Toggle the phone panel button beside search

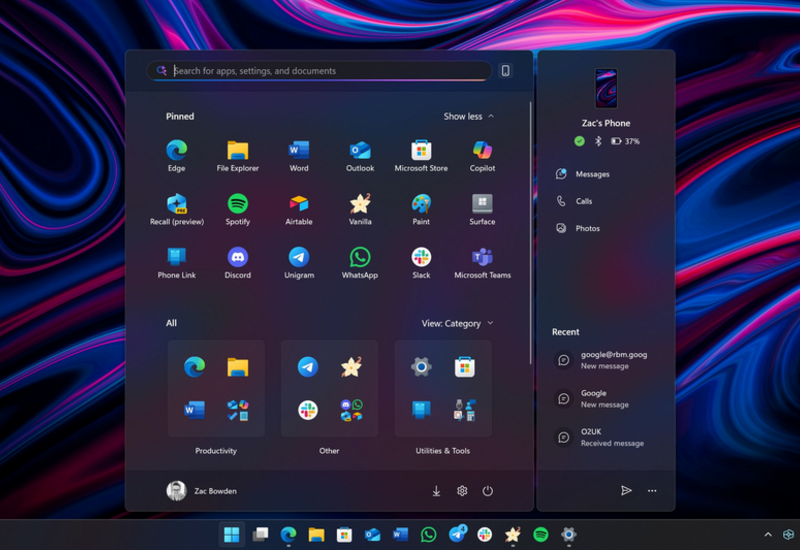click(x=506, y=70)
